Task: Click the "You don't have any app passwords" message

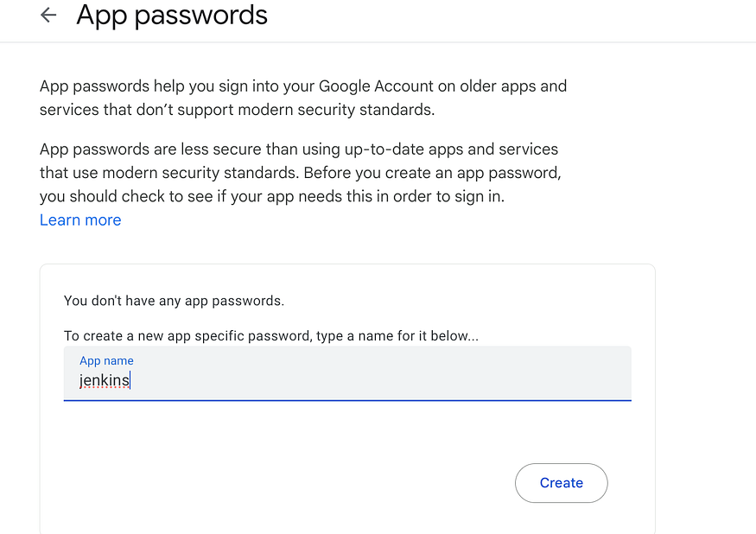Action: 174,301
